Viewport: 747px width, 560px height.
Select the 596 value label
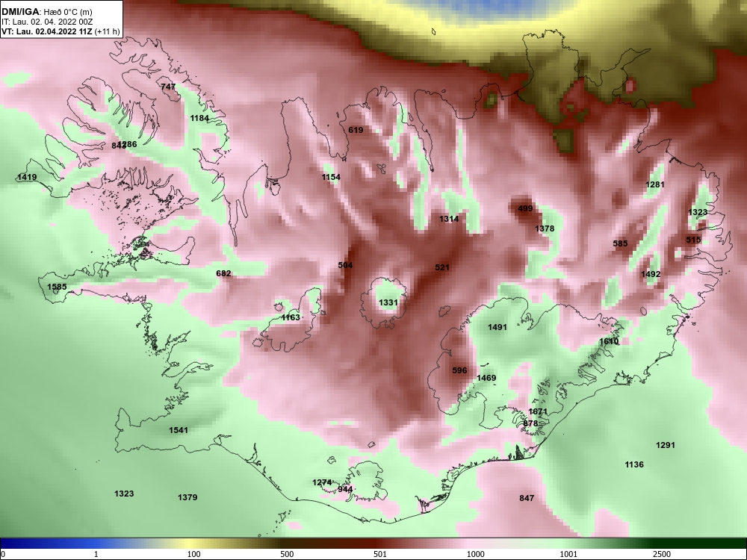pos(459,370)
